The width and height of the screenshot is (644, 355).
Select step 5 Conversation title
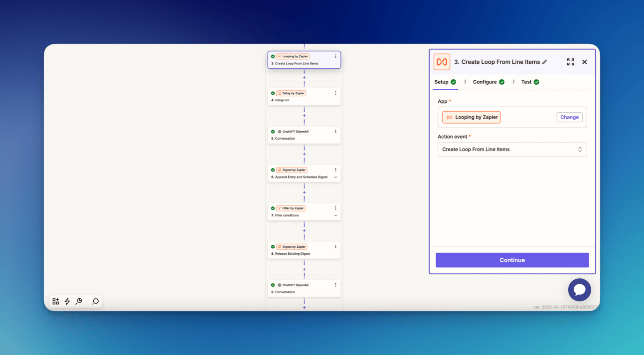[x=283, y=139]
